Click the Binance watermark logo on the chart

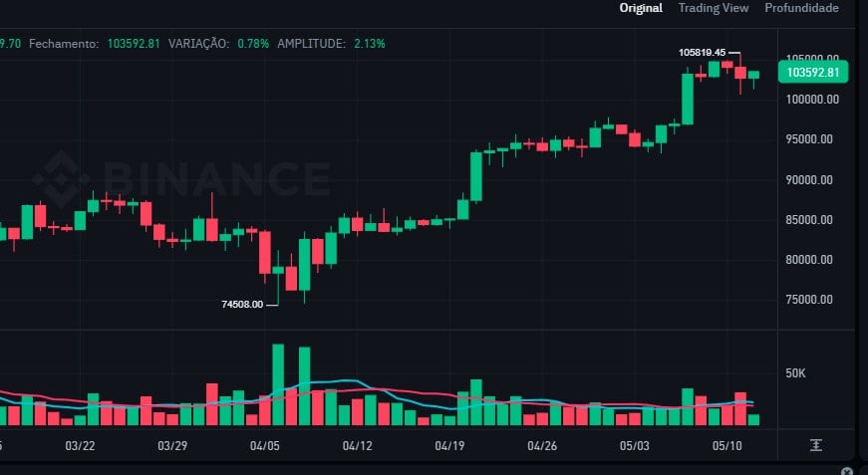coord(180,177)
